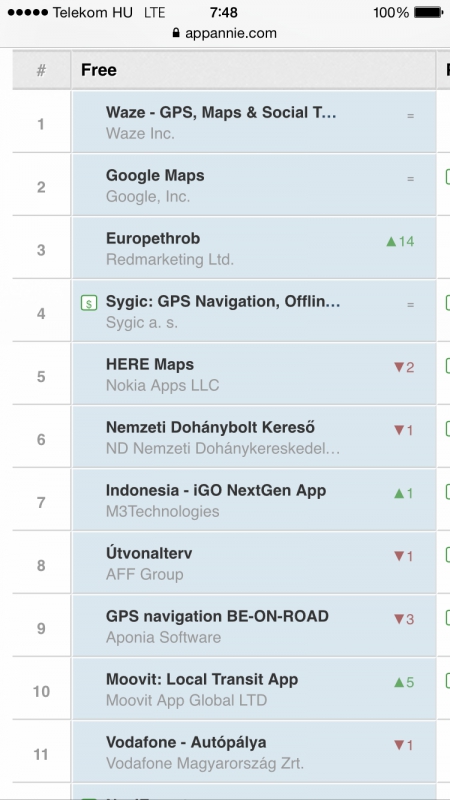This screenshot has width=450, height=800.
Task: Tap the appannie.com address bar
Action: [x=225, y=33]
